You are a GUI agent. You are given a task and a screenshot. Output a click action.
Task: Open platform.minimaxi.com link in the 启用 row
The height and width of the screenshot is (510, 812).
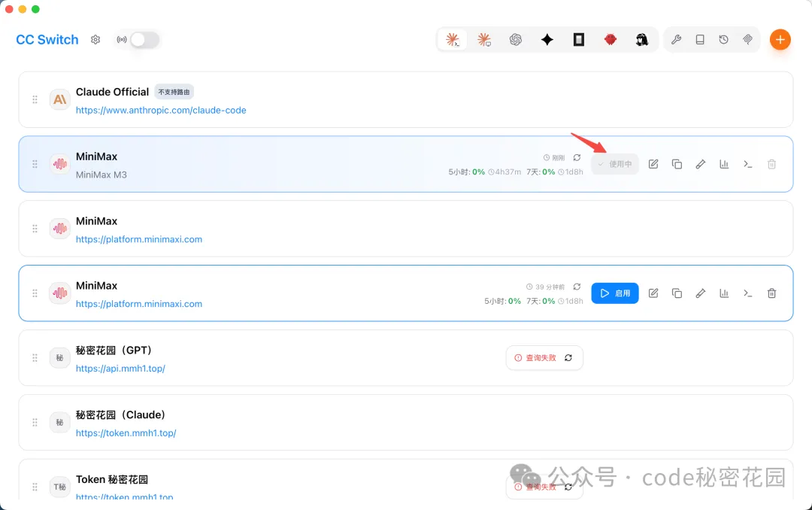pyautogui.click(x=139, y=304)
